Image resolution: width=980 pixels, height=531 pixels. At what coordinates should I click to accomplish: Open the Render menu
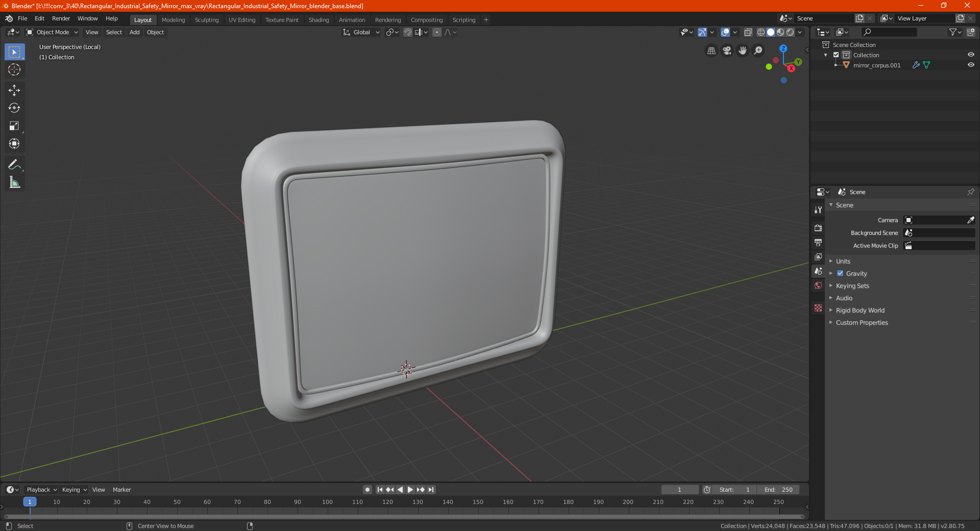(x=61, y=18)
